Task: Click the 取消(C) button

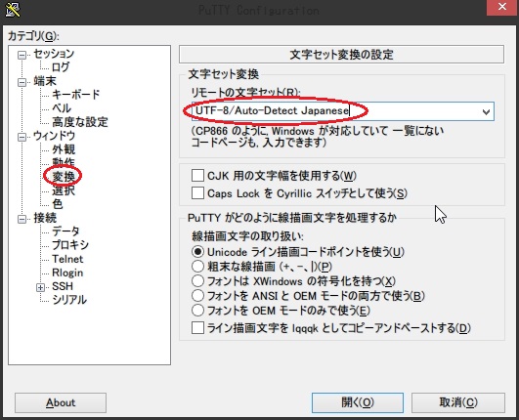Action: (458, 402)
